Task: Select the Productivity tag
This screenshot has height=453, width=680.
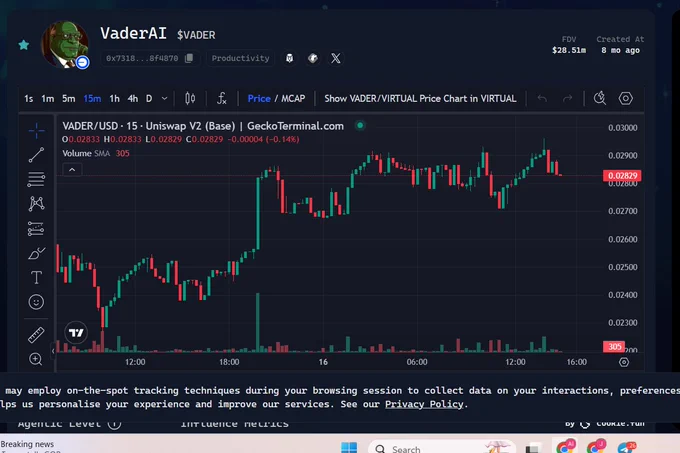Action: point(240,58)
